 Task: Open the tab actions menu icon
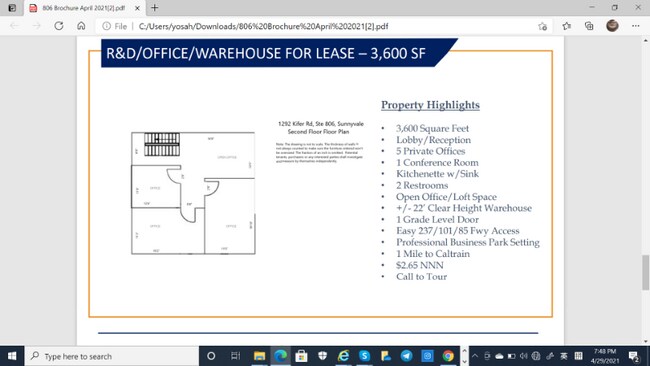tap(12, 7)
